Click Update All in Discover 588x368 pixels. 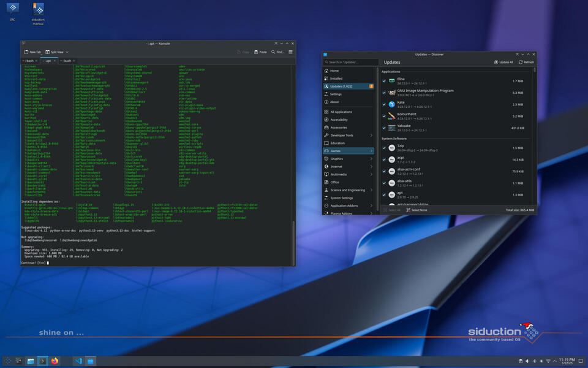tap(503, 62)
